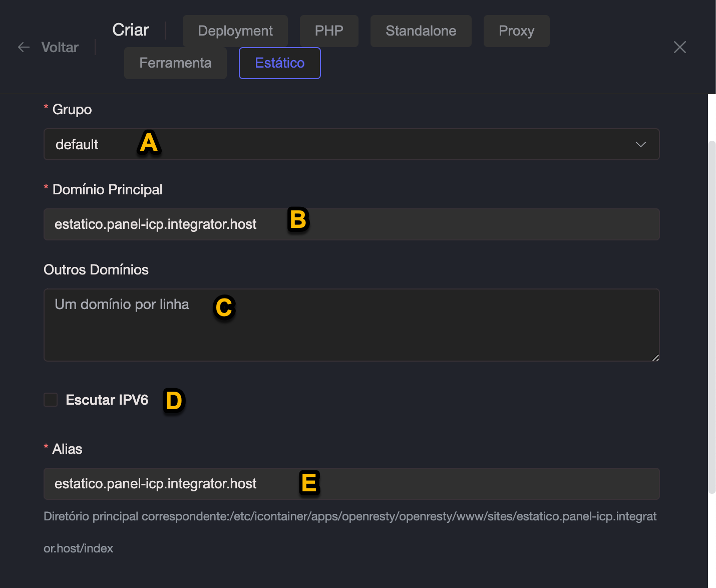Click the Diretório principal path text

coord(349,516)
